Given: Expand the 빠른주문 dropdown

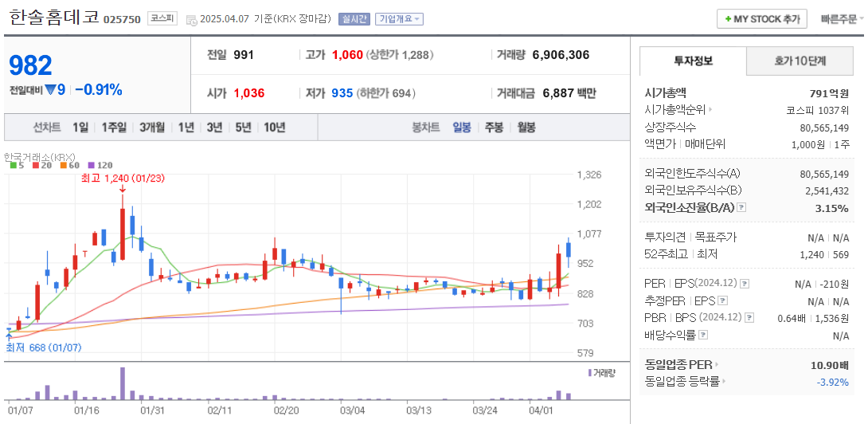Looking at the screenshot, I should tap(842, 19).
